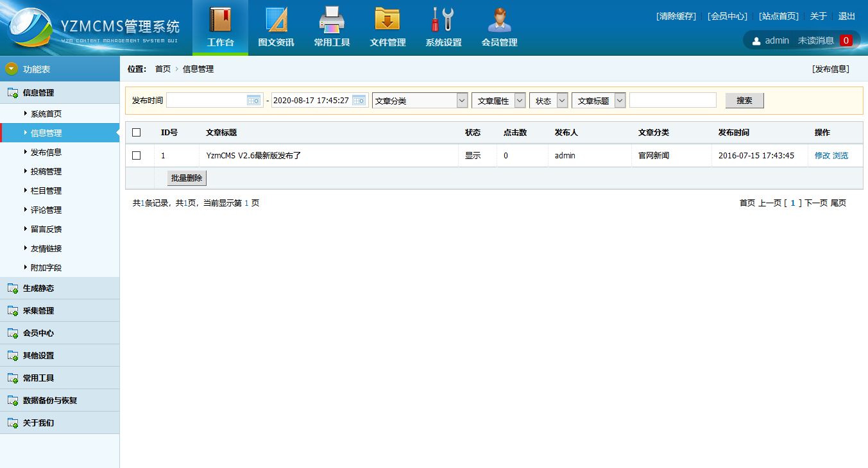Viewport: 868px width, 468px height.
Task: Toggle select-all checkbox in table header
Action: pyautogui.click(x=136, y=133)
